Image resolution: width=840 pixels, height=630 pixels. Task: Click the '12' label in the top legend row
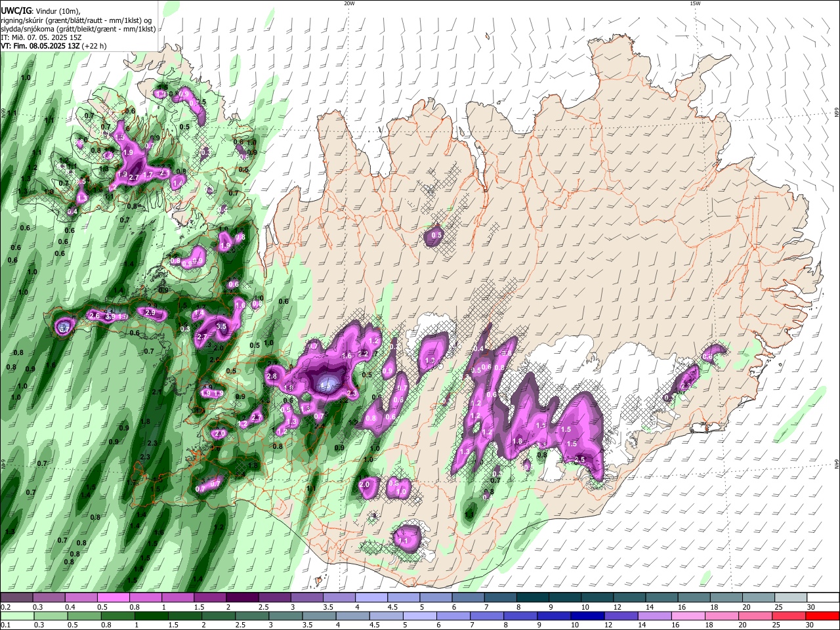[617, 607]
